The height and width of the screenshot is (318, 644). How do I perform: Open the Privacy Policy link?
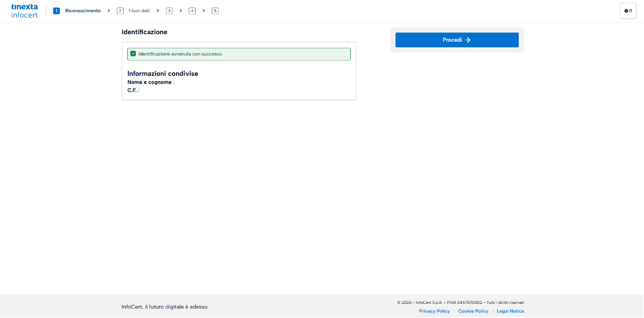(x=434, y=311)
